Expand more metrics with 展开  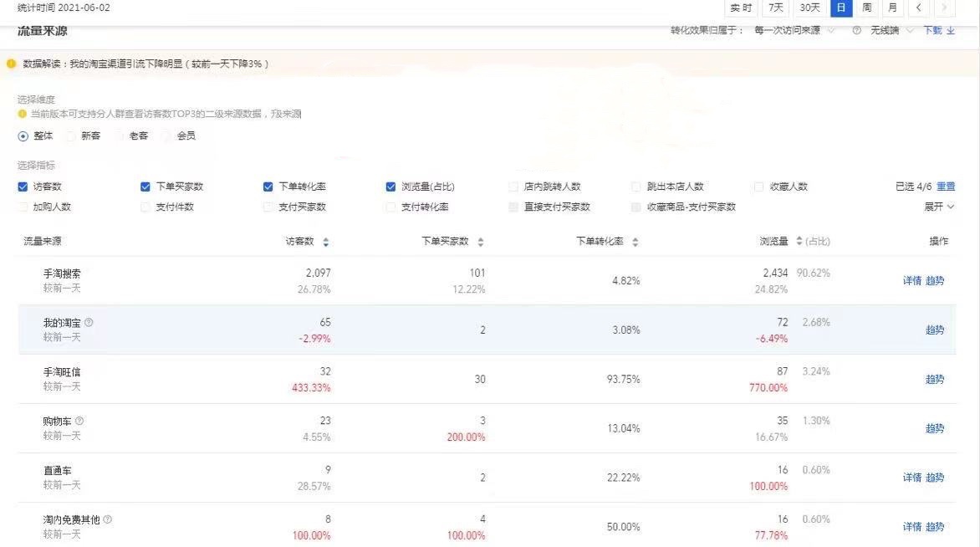pyautogui.click(x=939, y=207)
